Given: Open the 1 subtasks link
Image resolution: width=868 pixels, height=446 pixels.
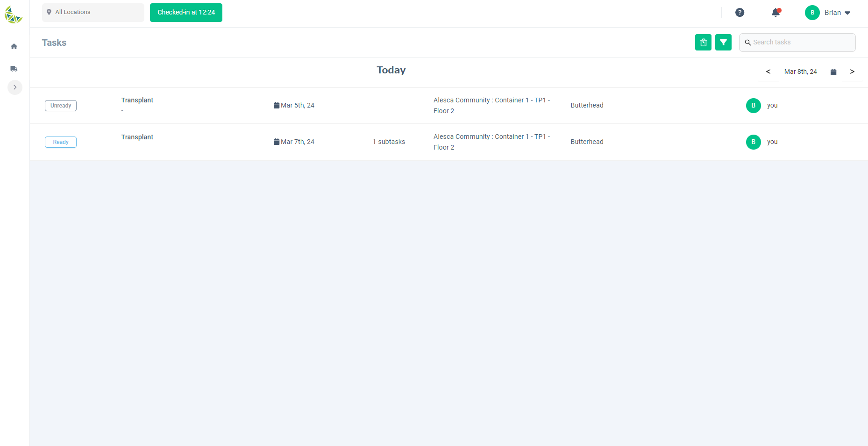Looking at the screenshot, I should pyautogui.click(x=389, y=142).
